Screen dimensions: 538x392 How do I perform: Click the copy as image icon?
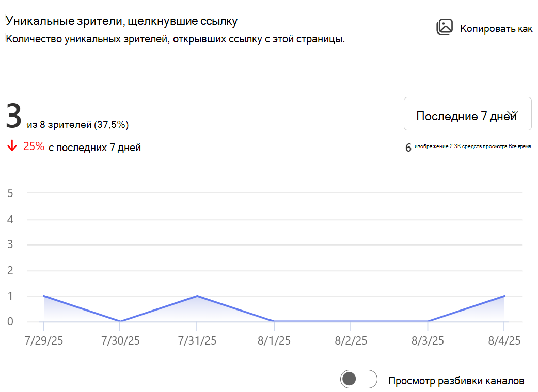coord(445,27)
